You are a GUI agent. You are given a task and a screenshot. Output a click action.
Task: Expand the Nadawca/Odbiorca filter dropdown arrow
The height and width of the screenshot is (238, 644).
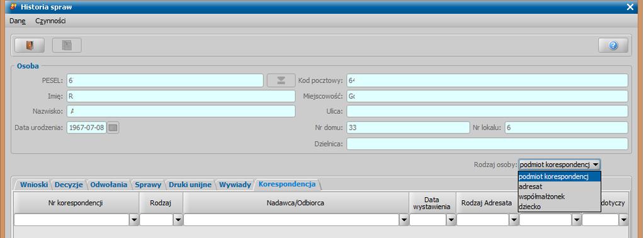pos(404,220)
